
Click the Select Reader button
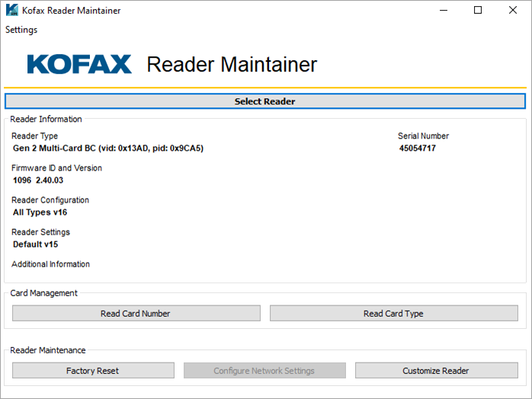(265, 101)
